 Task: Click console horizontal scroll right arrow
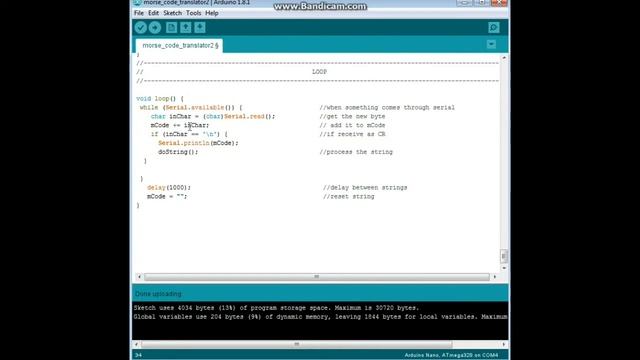(x=504, y=344)
